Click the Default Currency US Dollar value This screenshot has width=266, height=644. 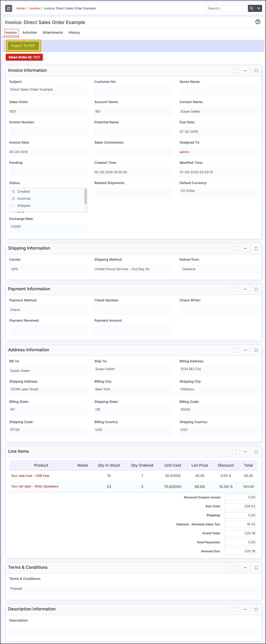click(188, 191)
